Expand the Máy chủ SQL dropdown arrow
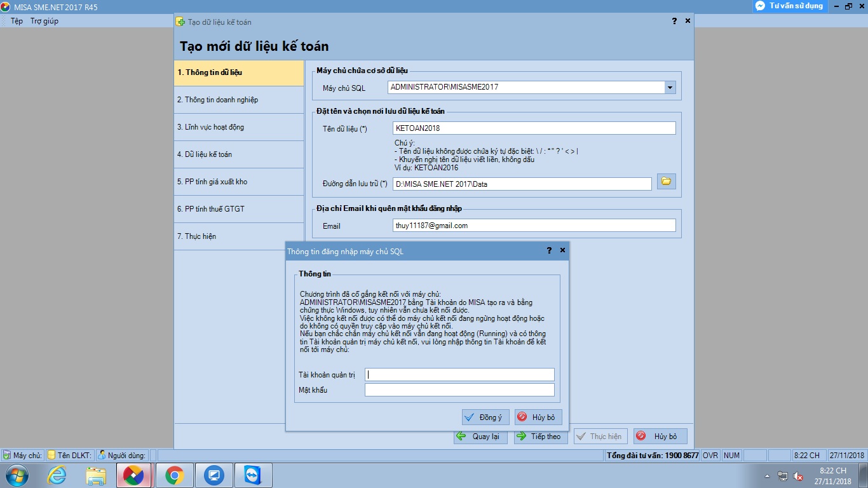Screen dimensions: 868x488 [x=670, y=88]
